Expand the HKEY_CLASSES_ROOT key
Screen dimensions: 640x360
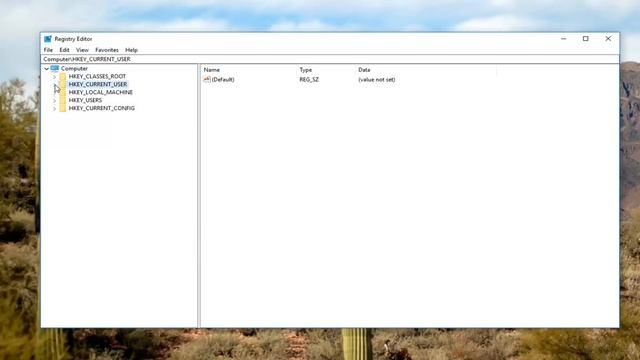tap(54, 76)
